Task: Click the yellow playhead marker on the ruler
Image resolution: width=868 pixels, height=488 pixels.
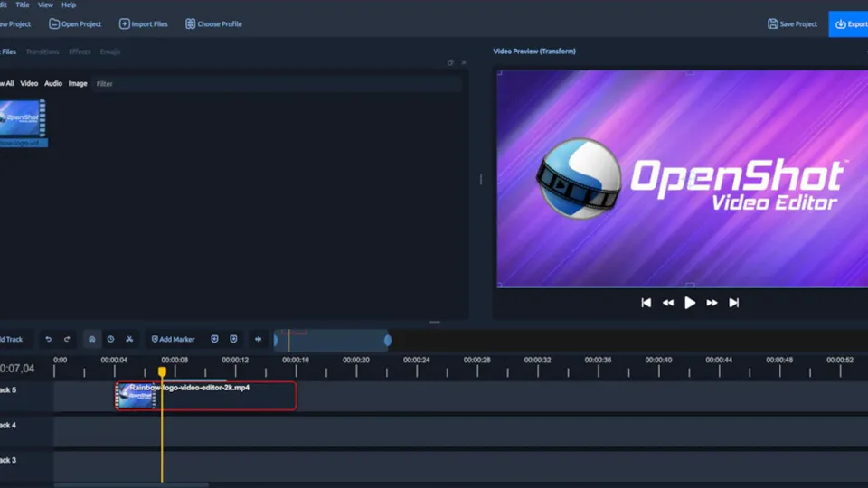Action: click(162, 371)
